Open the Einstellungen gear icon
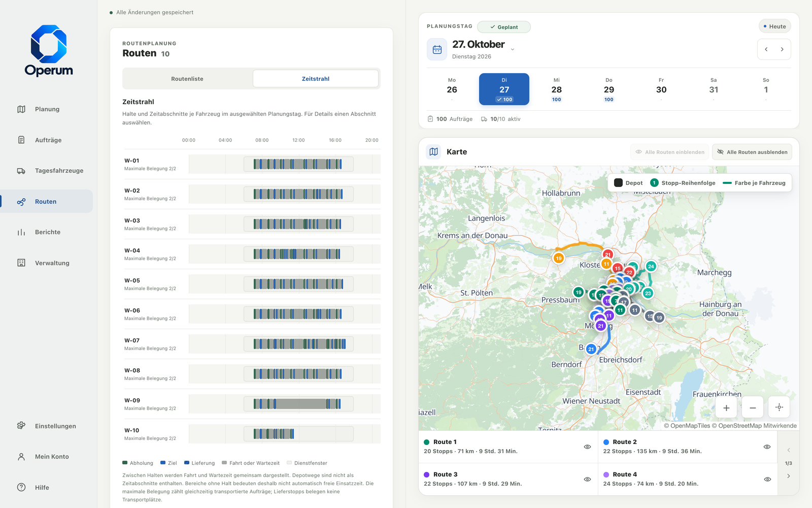This screenshot has width=812, height=508. click(x=21, y=426)
